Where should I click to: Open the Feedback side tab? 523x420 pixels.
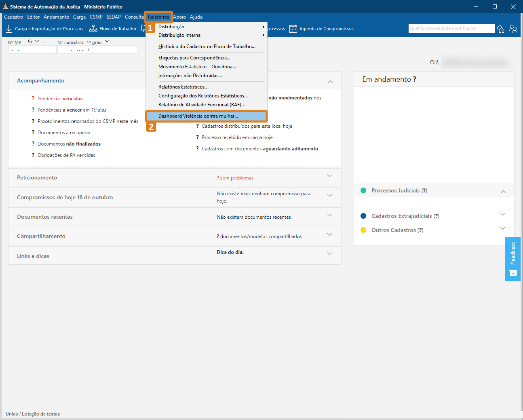pyautogui.click(x=513, y=259)
